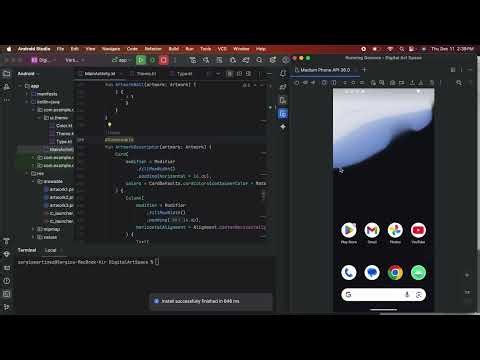Open Chrome browser on the emulator
Image resolution: width=480 pixels, height=360 pixels.
(x=395, y=273)
